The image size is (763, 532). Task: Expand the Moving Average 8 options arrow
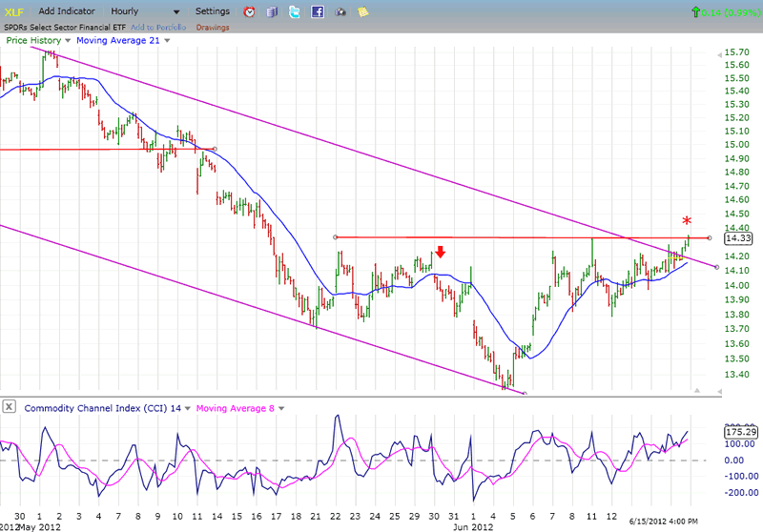click(x=283, y=408)
